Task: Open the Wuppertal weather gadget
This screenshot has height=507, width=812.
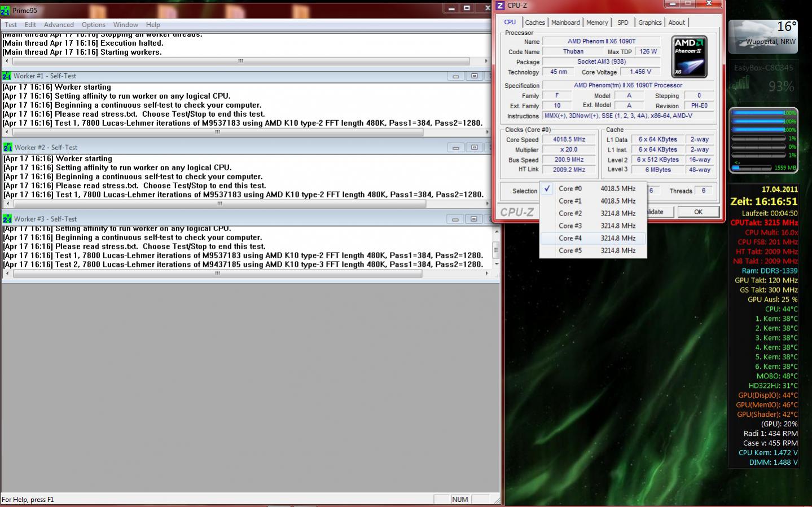Action: tap(763, 36)
